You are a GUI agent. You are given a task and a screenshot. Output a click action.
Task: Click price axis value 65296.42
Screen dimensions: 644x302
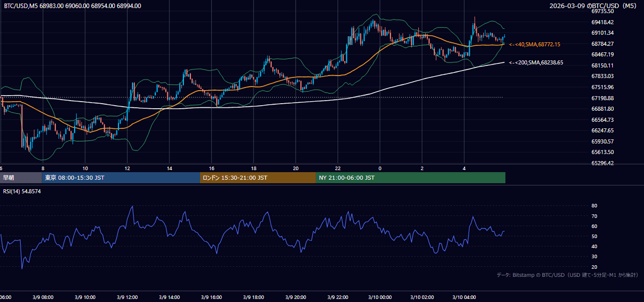(602, 163)
